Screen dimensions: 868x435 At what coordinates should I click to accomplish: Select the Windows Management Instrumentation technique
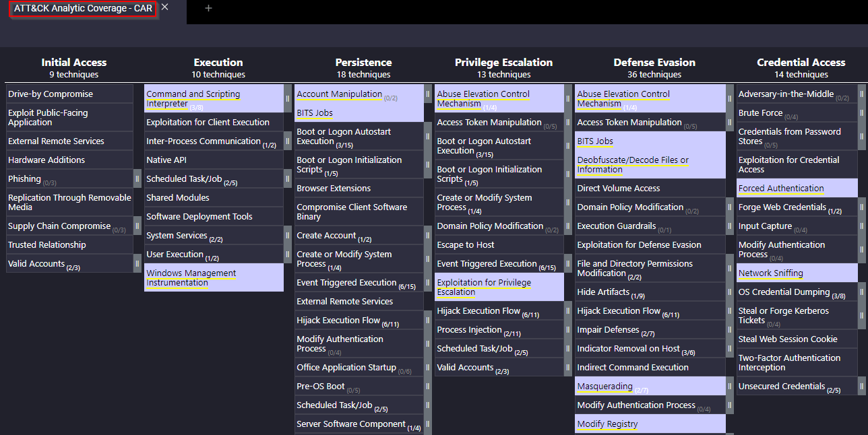pos(214,277)
